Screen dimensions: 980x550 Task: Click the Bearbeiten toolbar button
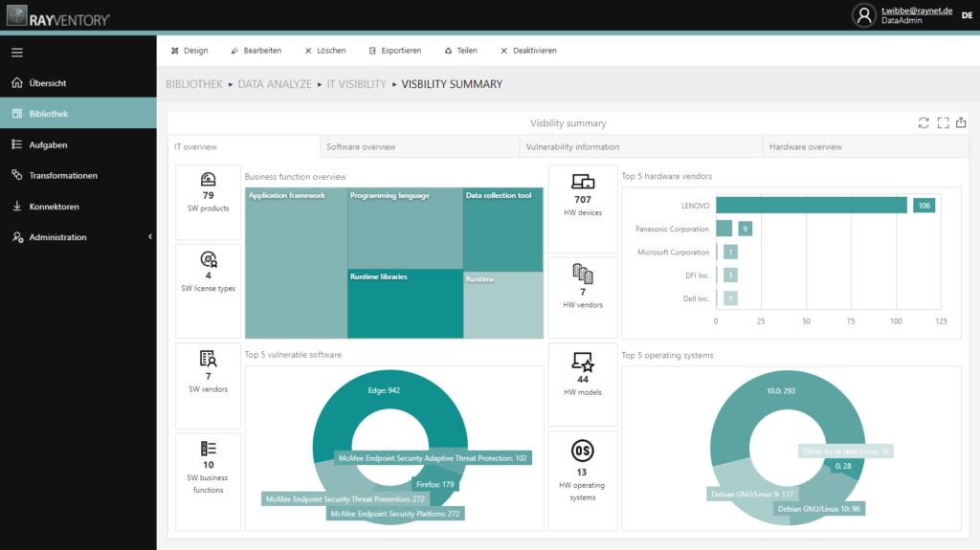(x=256, y=51)
